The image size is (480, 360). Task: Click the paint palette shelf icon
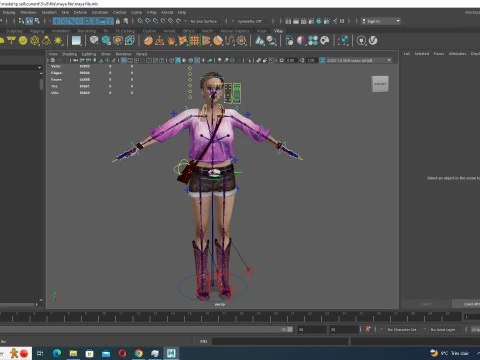coord(325,41)
